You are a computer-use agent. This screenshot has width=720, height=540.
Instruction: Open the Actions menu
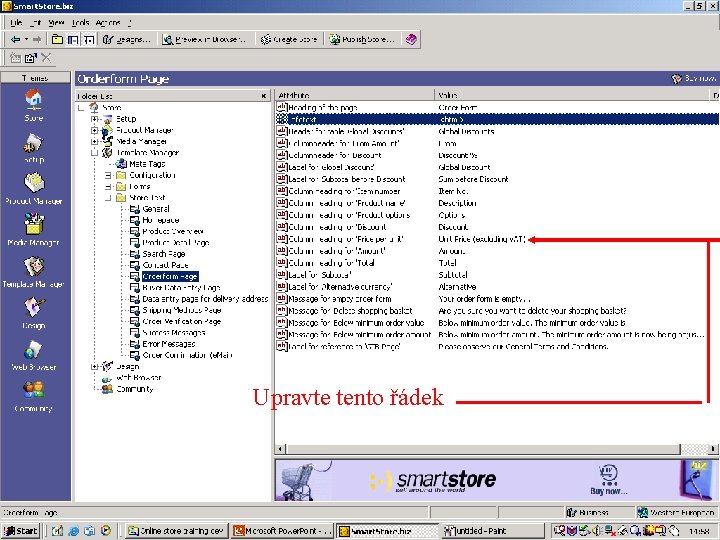click(x=108, y=22)
